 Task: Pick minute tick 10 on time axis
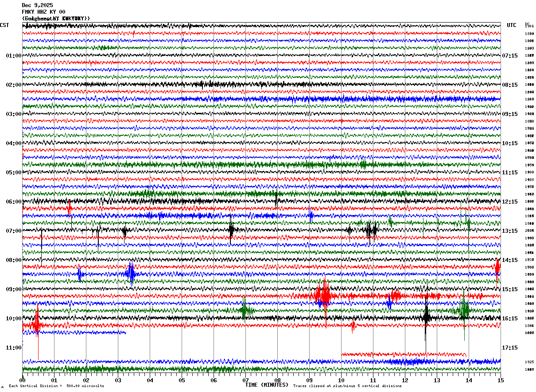(342, 380)
